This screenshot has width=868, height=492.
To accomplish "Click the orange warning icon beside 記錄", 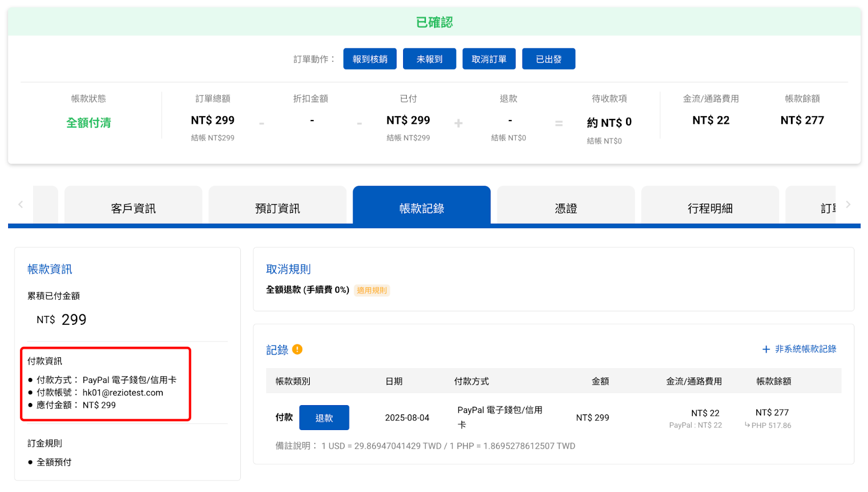I will 297,349.
